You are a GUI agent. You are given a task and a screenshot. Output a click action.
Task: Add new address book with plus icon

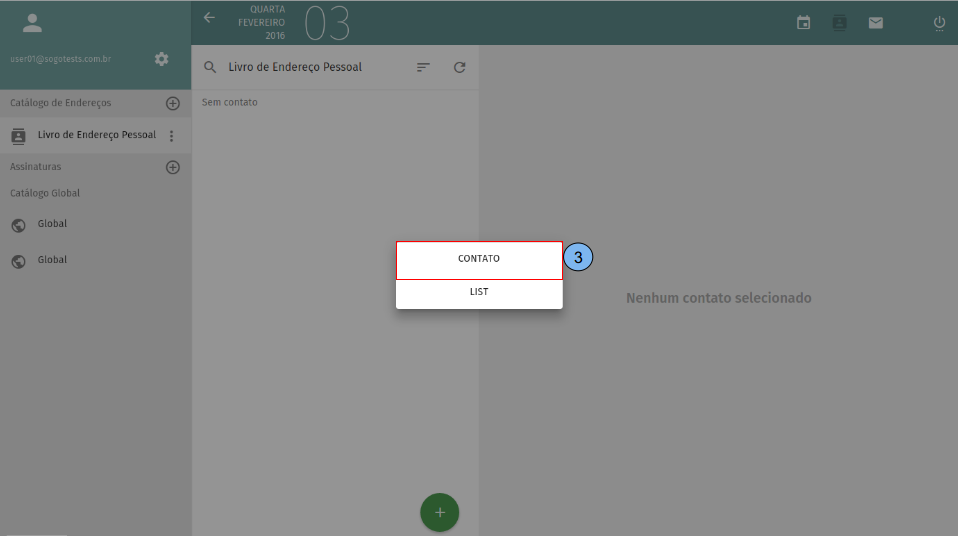172,103
